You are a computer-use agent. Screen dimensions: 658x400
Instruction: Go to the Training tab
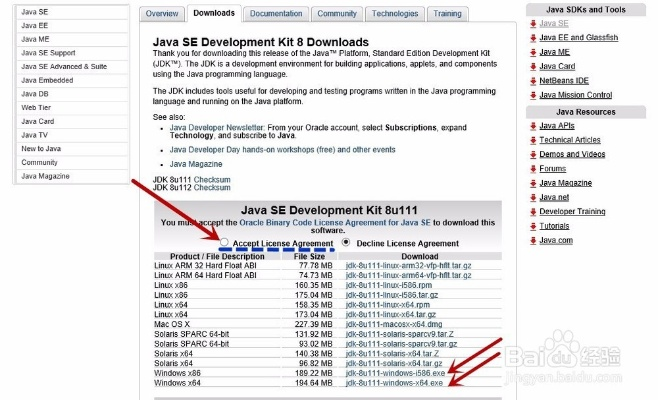coord(447,13)
